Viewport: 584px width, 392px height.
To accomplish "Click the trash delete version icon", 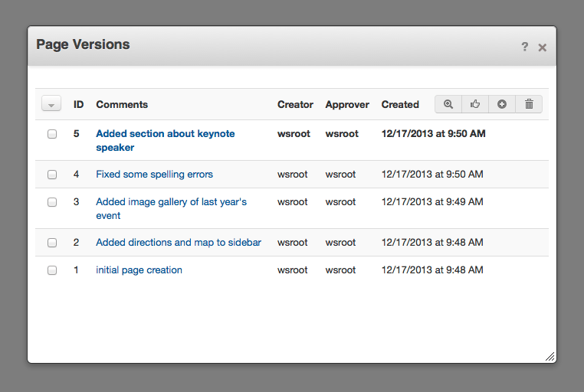I will 529,104.
